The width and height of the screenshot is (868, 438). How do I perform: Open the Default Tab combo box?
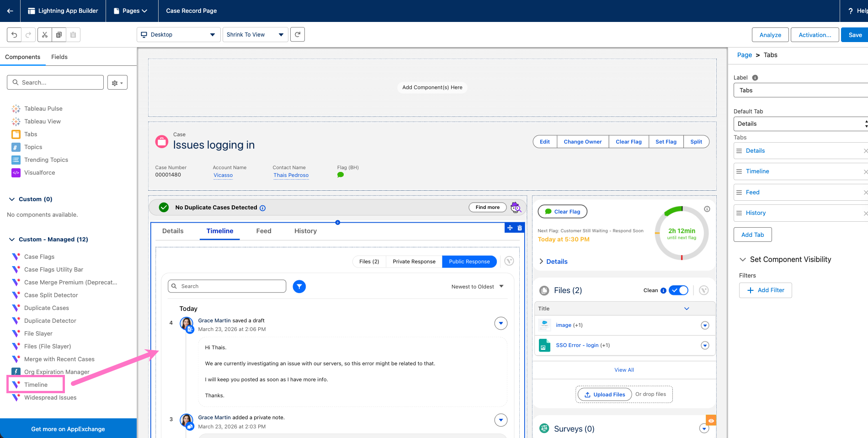click(801, 124)
